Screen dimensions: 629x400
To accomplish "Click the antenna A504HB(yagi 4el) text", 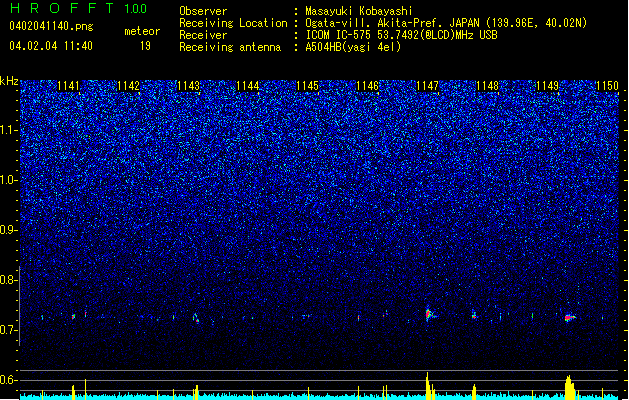I will tap(353, 47).
